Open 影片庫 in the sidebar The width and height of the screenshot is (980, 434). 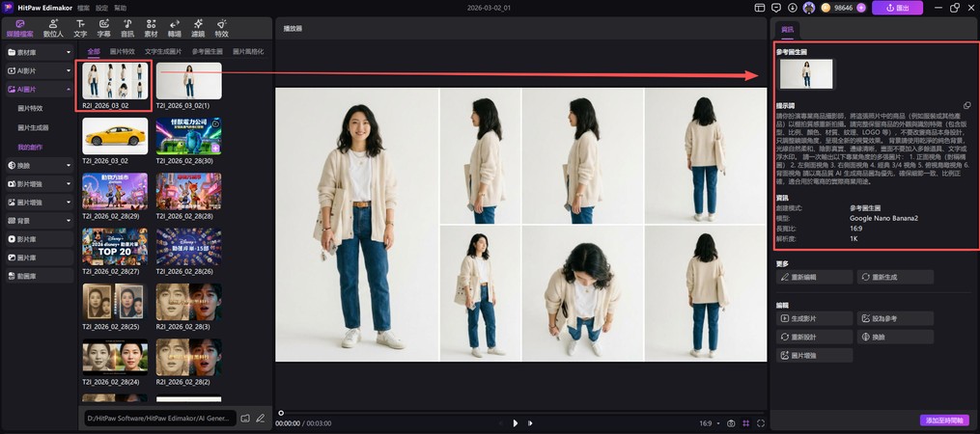point(40,239)
